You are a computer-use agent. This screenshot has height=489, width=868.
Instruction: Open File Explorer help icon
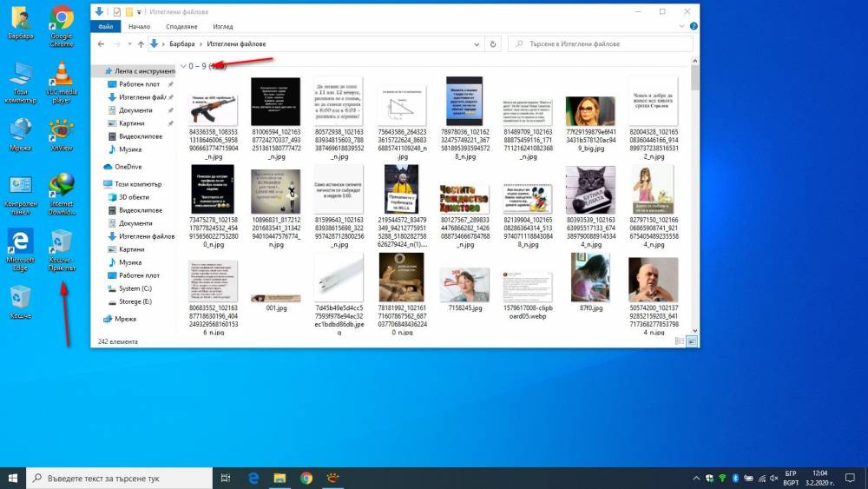point(694,26)
